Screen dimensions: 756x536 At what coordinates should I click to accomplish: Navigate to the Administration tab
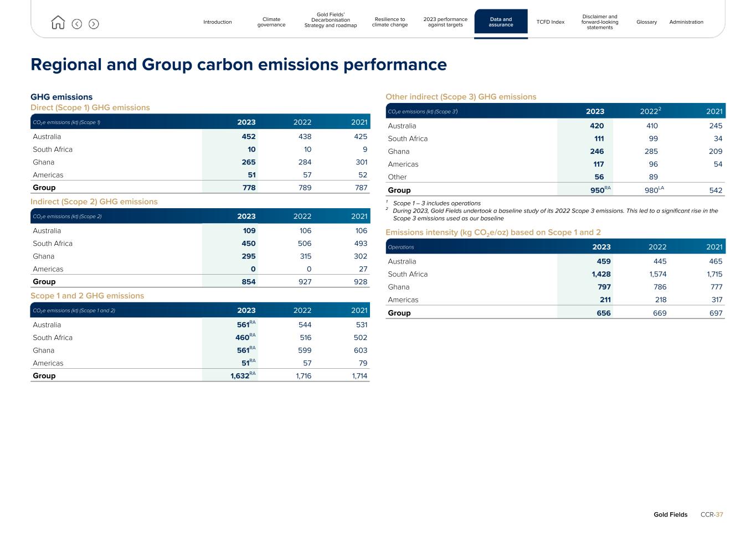tap(686, 22)
